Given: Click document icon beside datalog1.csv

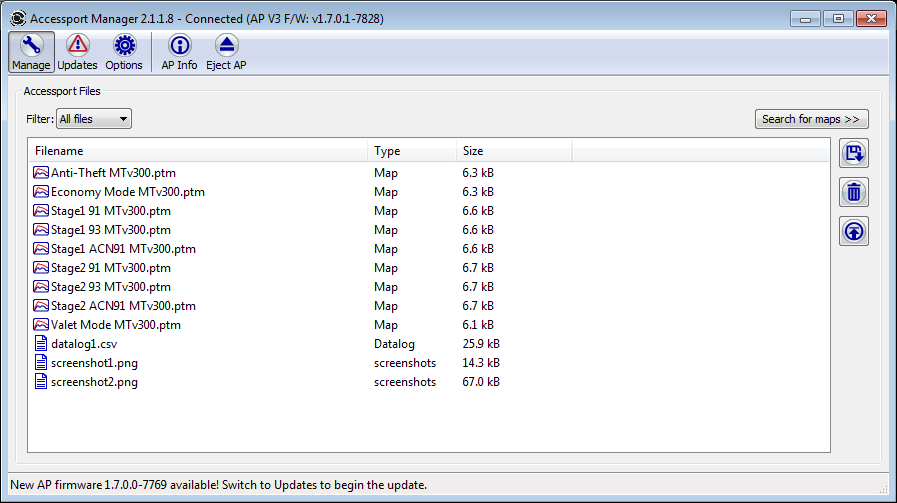Looking at the screenshot, I should (41, 343).
